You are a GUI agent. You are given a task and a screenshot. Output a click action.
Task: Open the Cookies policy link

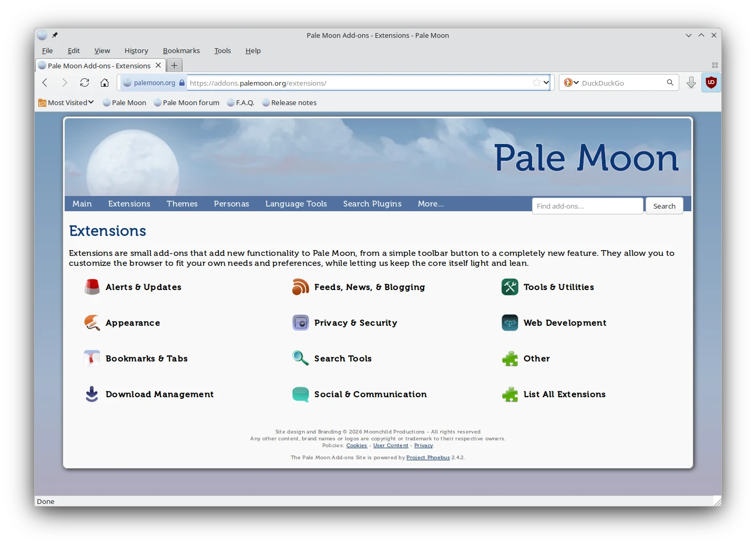pyautogui.click(x=356, y=446)
